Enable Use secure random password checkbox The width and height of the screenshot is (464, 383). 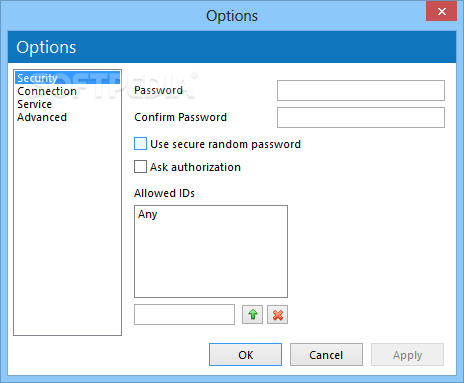[140, 144]
